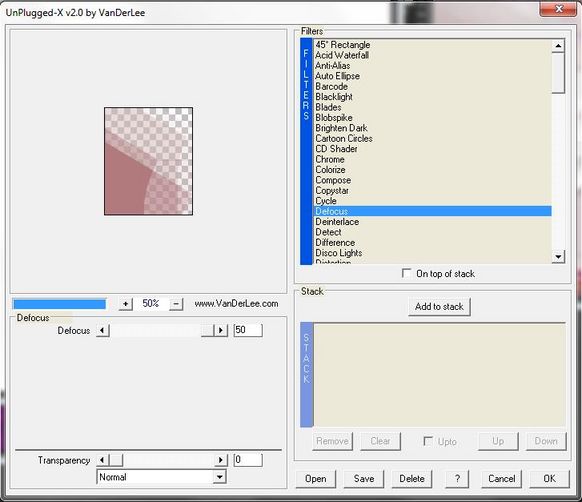Viewport: 582px width, 502px height.
Task: Click the www.VanDerLee.com link
Action: [x=236, y=304]
